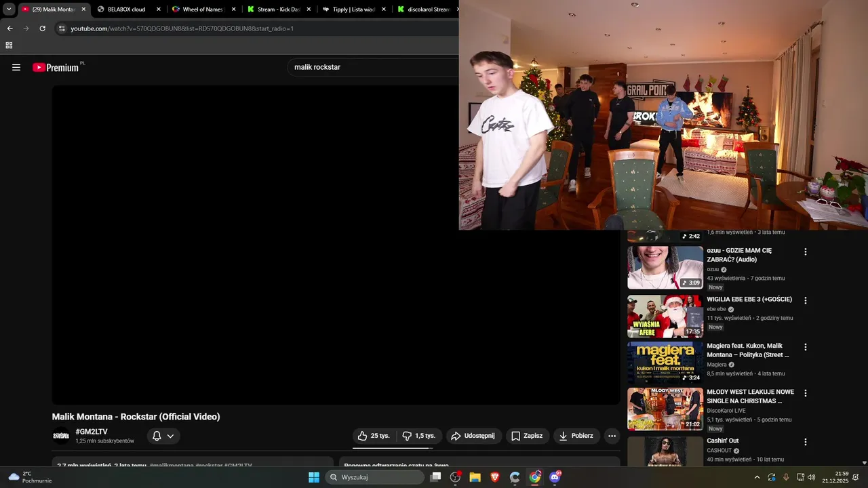Focus the search box with 'malik rockstar'
868x488 pixels.
(x=373, y=67)
